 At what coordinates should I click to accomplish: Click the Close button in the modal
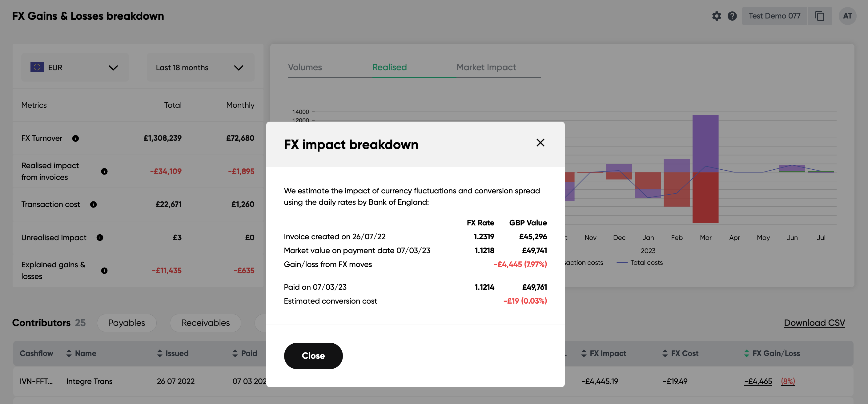313,356
